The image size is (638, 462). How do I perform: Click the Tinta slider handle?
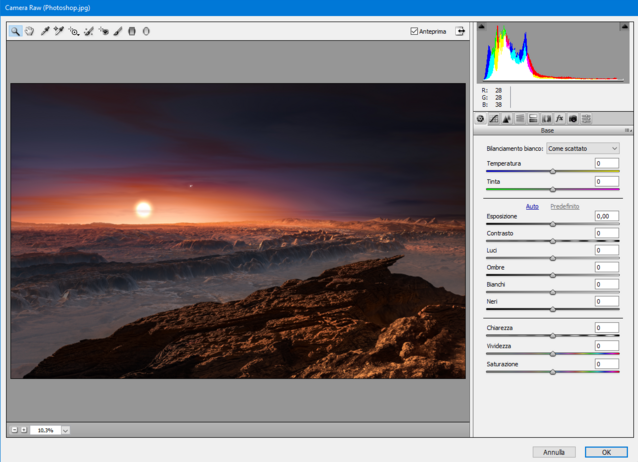pyautogui.click(x=553, y=189)
